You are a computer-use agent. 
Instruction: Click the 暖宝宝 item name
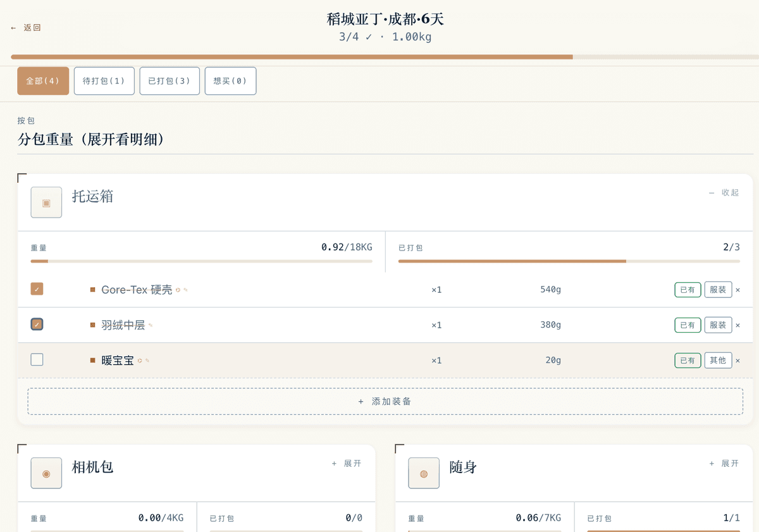pyautogui.click(x=118, y=361)
